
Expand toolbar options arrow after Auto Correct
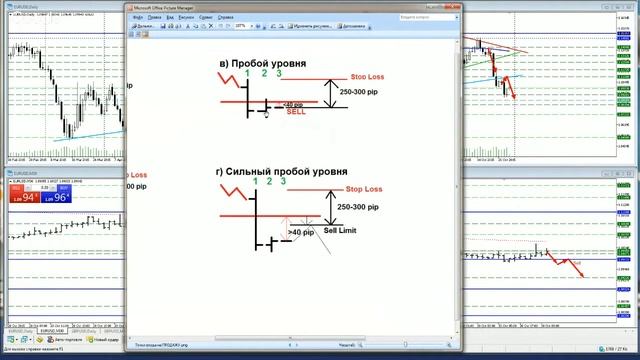[370, 27]
